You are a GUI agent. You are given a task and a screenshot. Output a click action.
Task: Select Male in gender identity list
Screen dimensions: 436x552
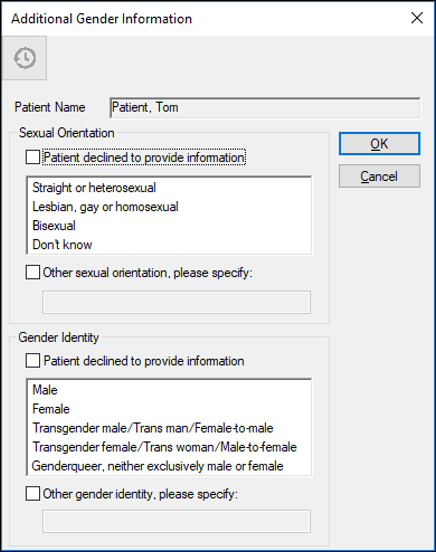(169, 390)
